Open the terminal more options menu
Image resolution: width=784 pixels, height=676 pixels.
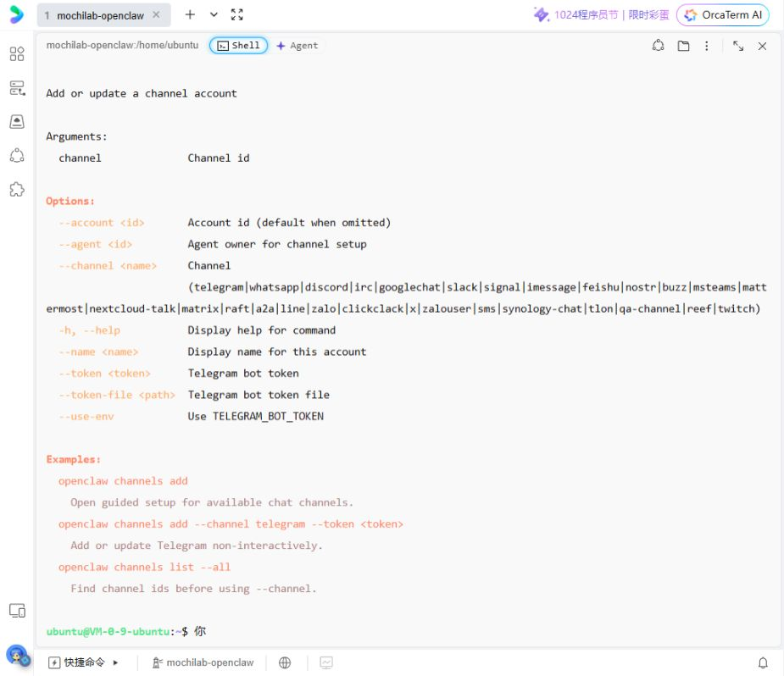click(707, 46)
